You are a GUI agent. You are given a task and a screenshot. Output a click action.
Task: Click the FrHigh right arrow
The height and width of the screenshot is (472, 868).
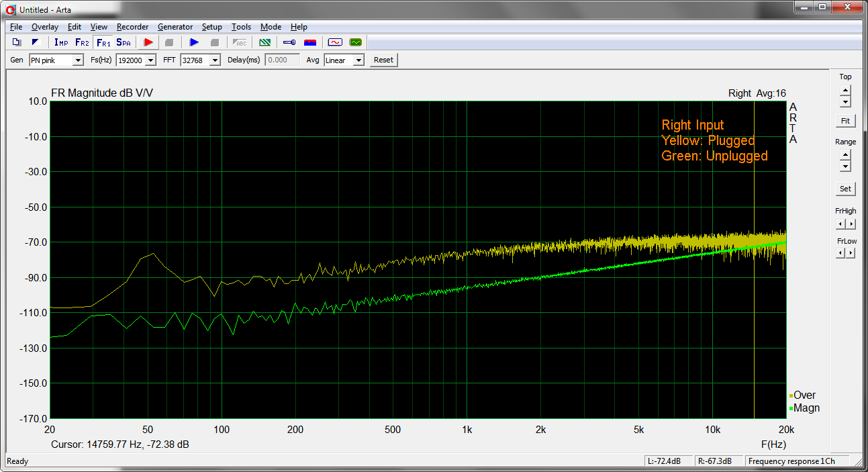[851, 224]
